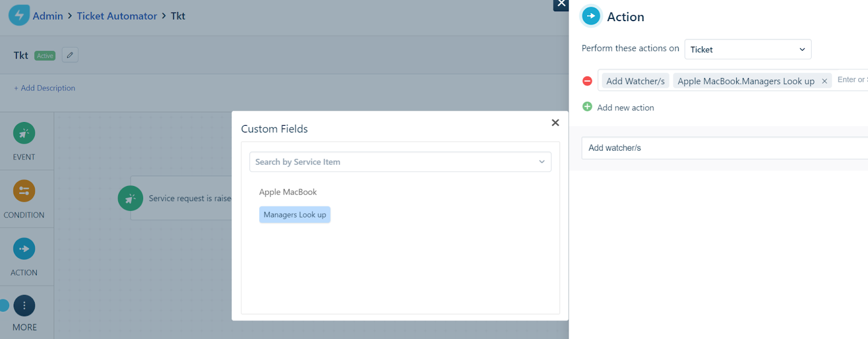Open the Ticket dropdown for Perform these actions on
This screenshot has width=868, height=339.
(x=748, y=49)
